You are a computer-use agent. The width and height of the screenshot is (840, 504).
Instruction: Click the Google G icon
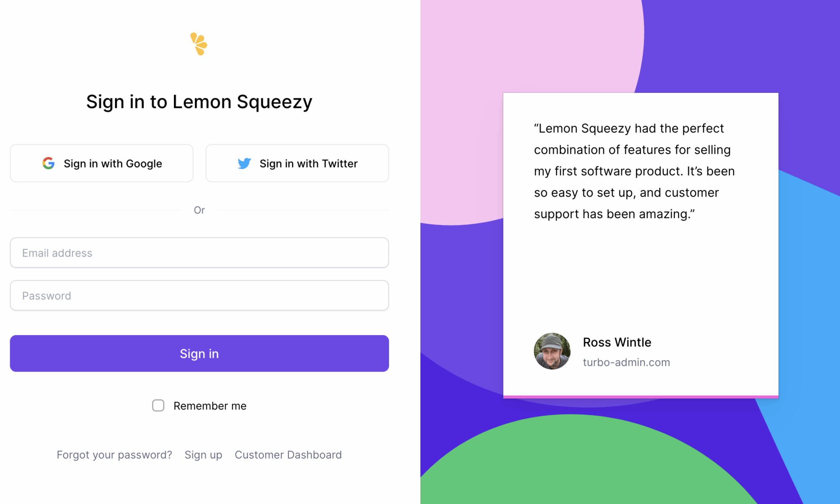[49, 163]
